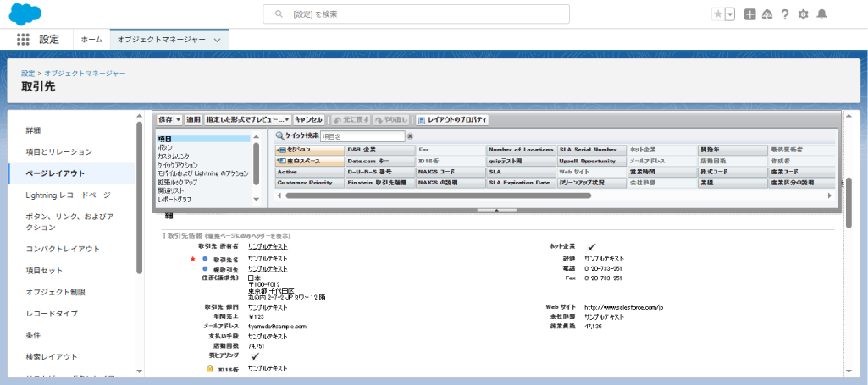
Task: Click the Trailhead guidance cloud icon
Action: 767,15
